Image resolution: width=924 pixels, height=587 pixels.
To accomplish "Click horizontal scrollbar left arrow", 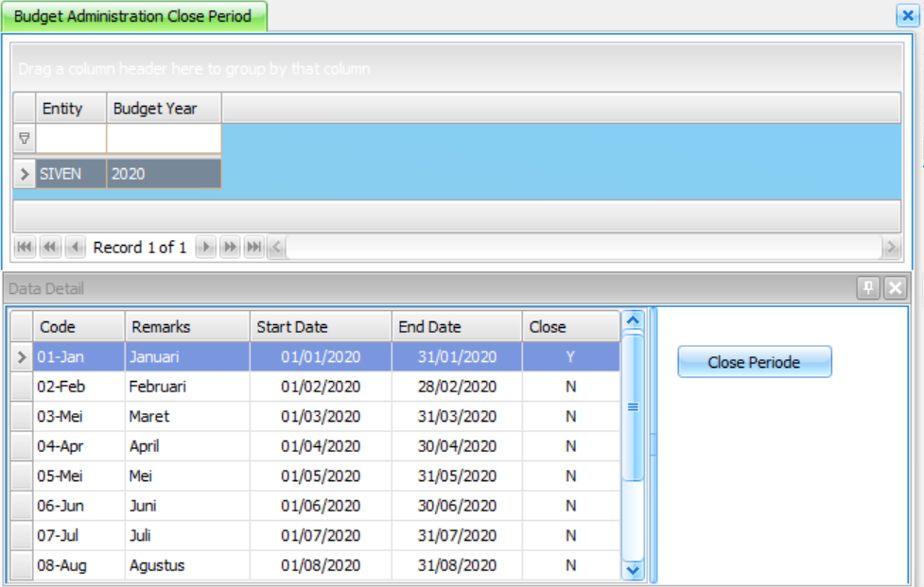I will (276, 248).
